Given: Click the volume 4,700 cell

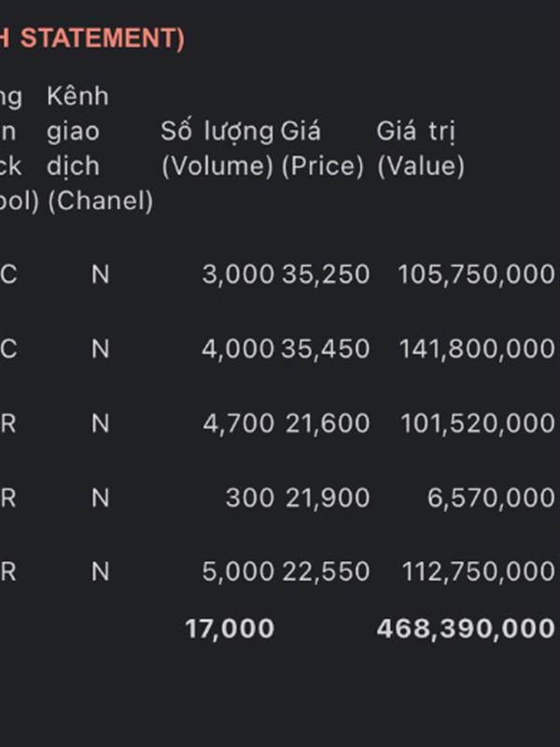Looking at the screenshot, I should click(239, 424).
